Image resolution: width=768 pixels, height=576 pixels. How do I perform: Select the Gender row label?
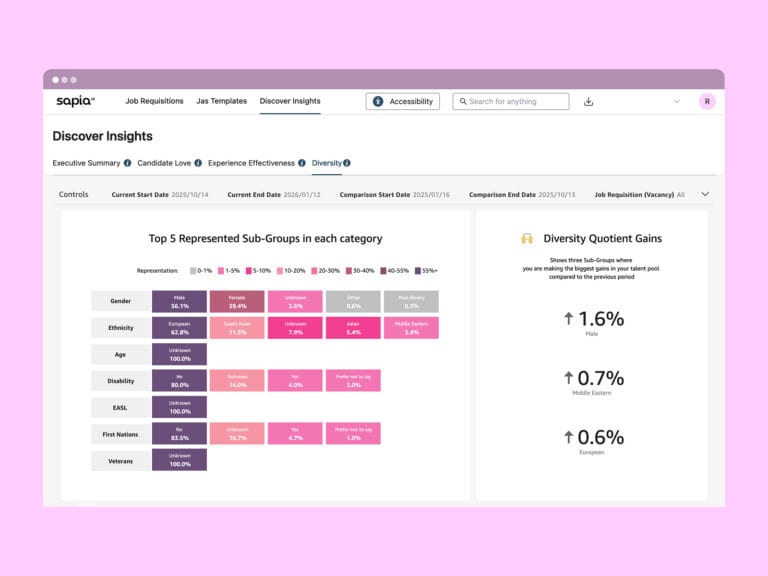pyautogui.click(x=120, y=301)
